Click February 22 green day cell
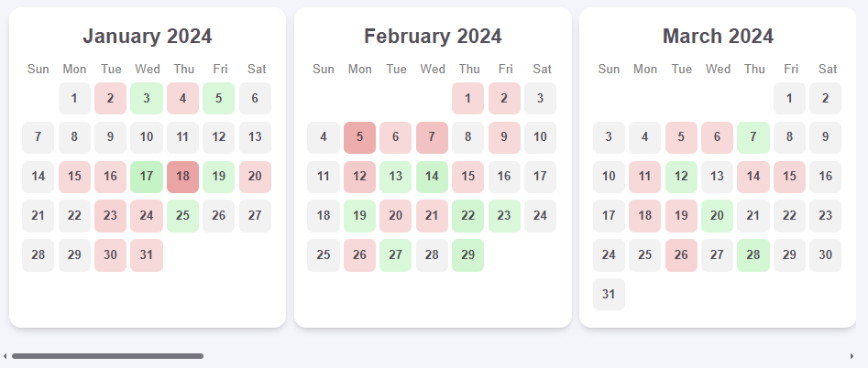The image size is (868, 368). point(467,215)
